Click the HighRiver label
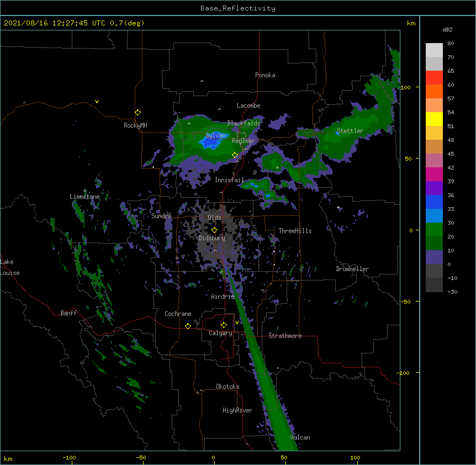The image size is (476, 465). [x=237, y=410]
